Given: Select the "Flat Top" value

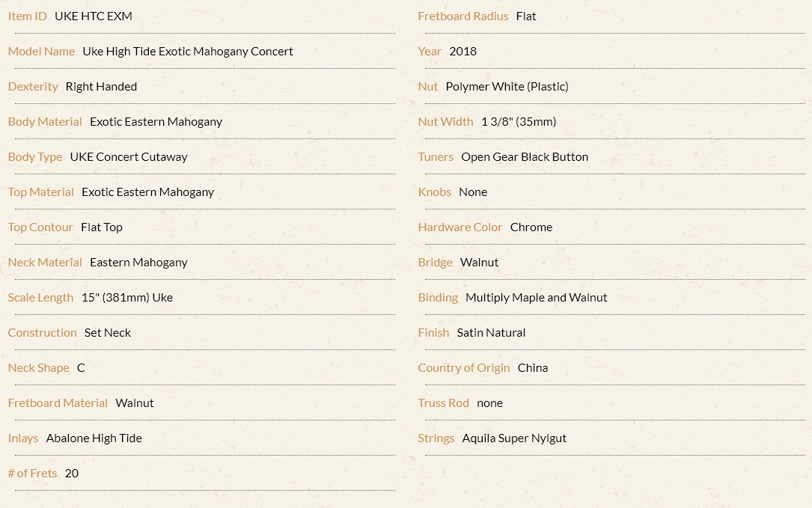Looking at the screenshot, I should tap(102, 227).
